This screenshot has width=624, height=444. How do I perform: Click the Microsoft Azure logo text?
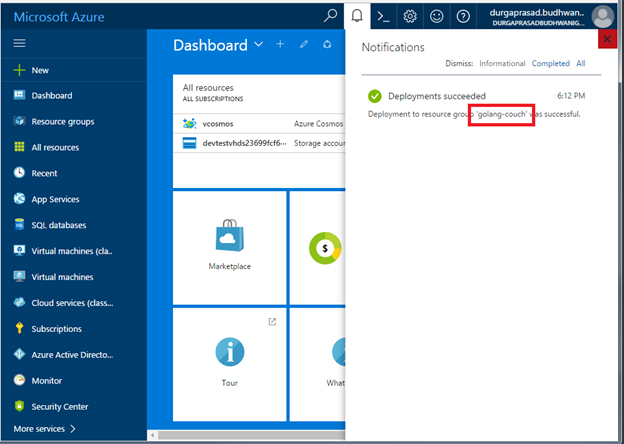59,17
